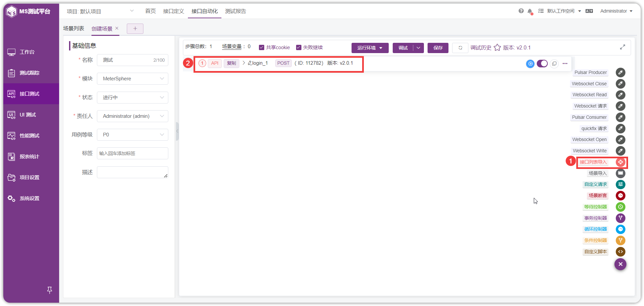This screenshot has height=306, width=644.
Task: Click the 保存 button
Action: (438, 48)
